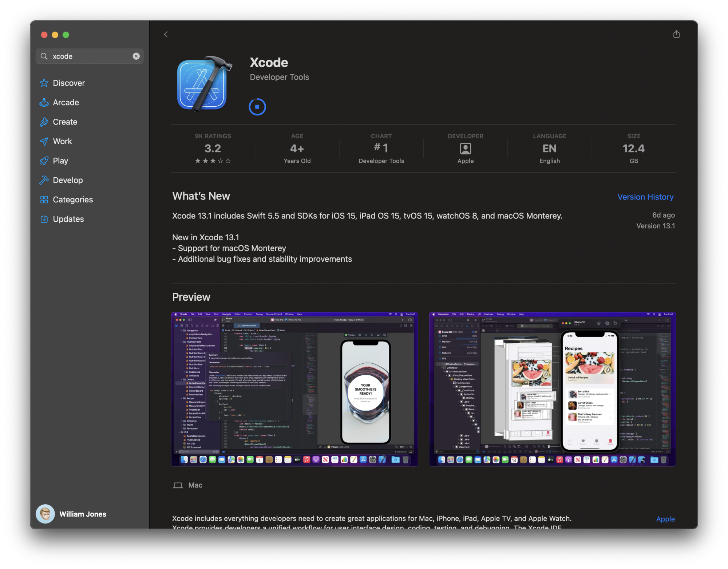Image resolution: width=728 pixels, height=569 pixels.
Task: Open the Version History link
Action: 645,197
